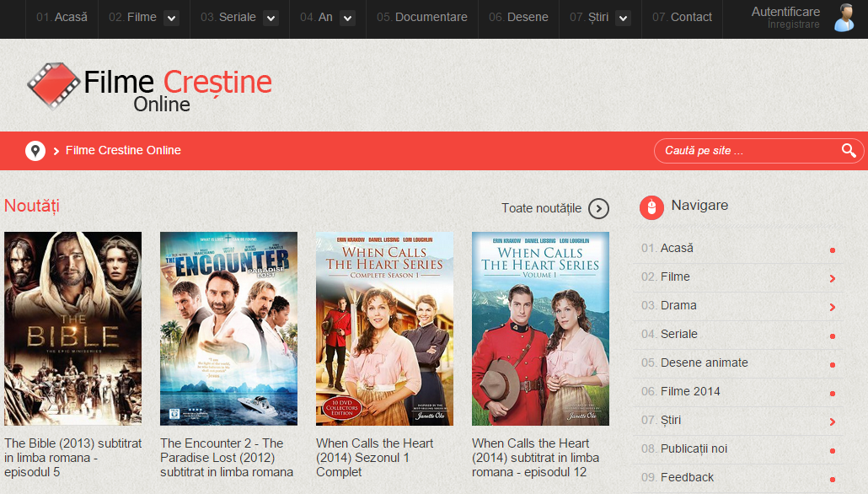The image size is (868, 494).
Task: Open The Bible poster thumbnail
Action: (x=73, y=329)
